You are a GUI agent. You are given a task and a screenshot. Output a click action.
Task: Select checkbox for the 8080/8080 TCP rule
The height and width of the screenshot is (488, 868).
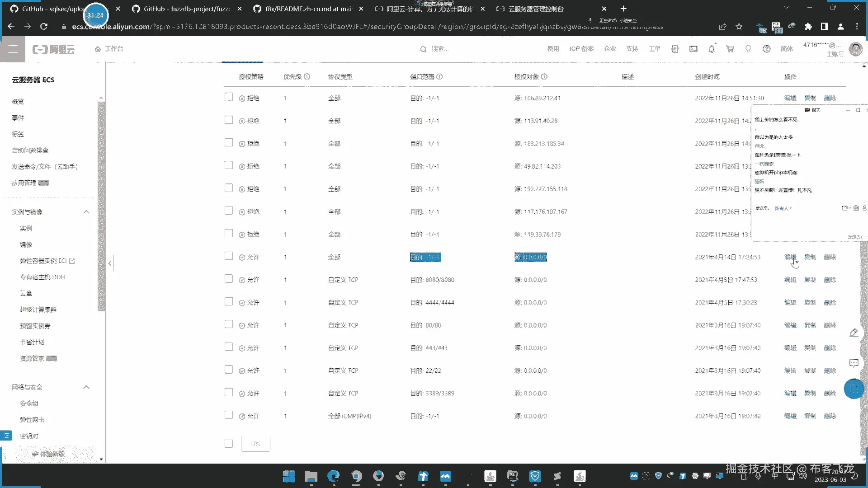(229, 279)
